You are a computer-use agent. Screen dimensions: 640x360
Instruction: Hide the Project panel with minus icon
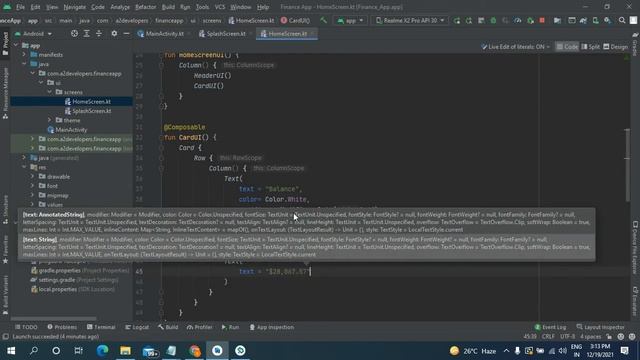127,34
